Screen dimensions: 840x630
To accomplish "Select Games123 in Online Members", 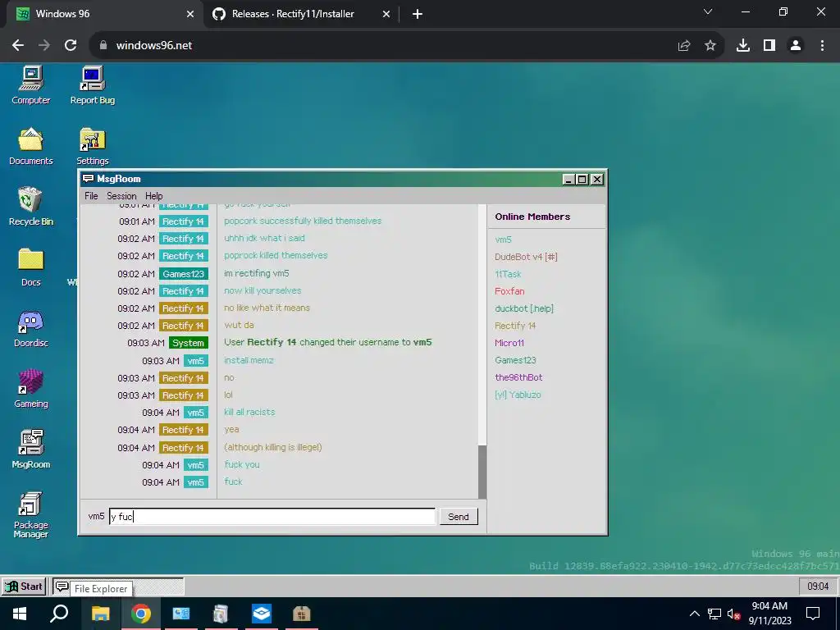I will [515, 360].
